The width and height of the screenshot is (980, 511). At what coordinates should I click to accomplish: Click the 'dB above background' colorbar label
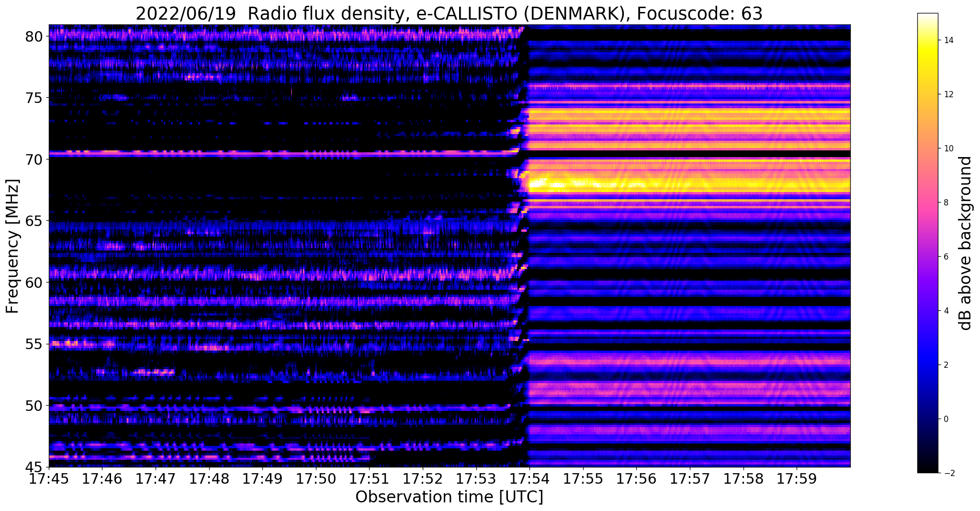966,243
